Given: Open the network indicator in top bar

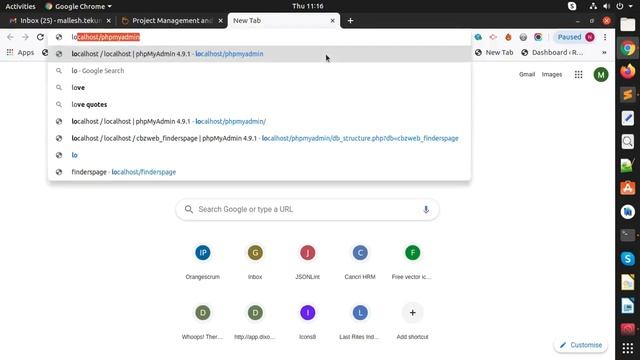Looking at the screenshot, I should click(593, 6).
